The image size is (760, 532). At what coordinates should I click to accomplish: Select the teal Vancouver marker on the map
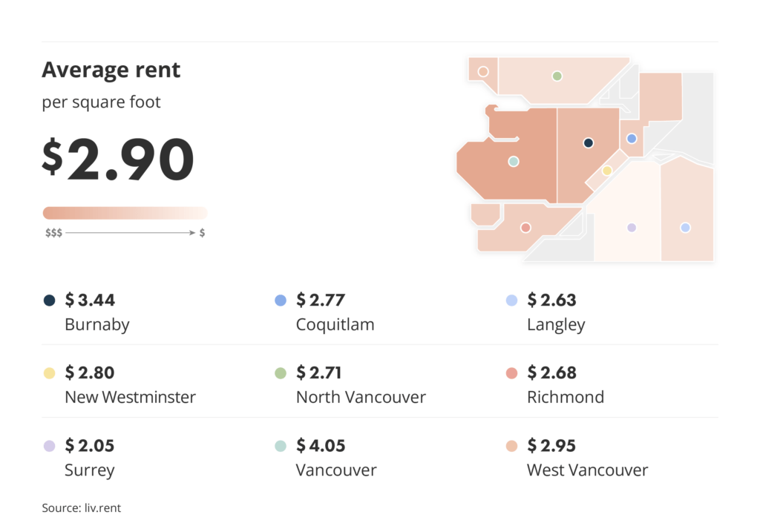pos(513,161)
